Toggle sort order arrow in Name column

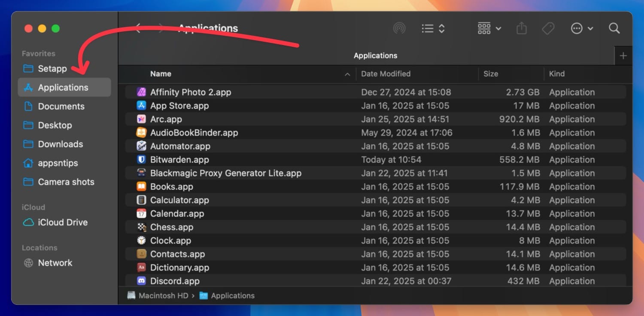point(347,74)
